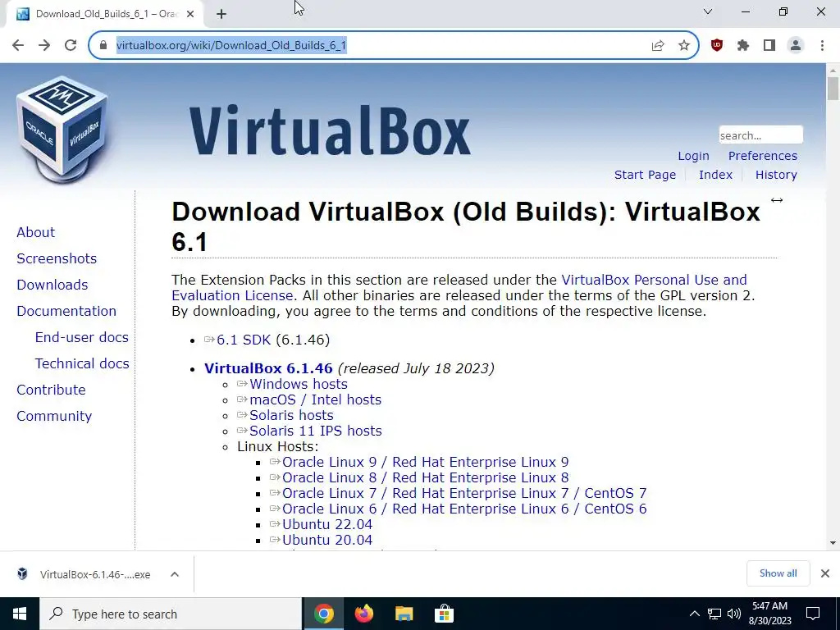Open File Explorer from the taskbar
Screen dimensions: 840x630
pyautogui.click(x=404, y=614)
